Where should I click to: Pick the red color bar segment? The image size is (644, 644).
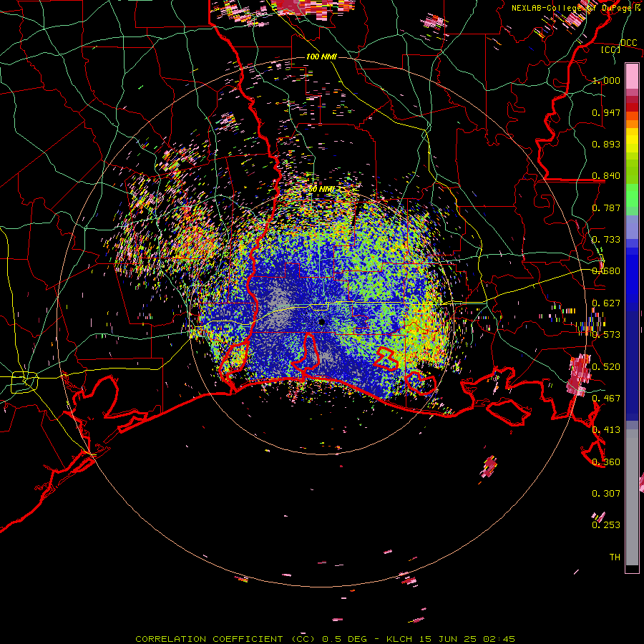click(632, 107)
